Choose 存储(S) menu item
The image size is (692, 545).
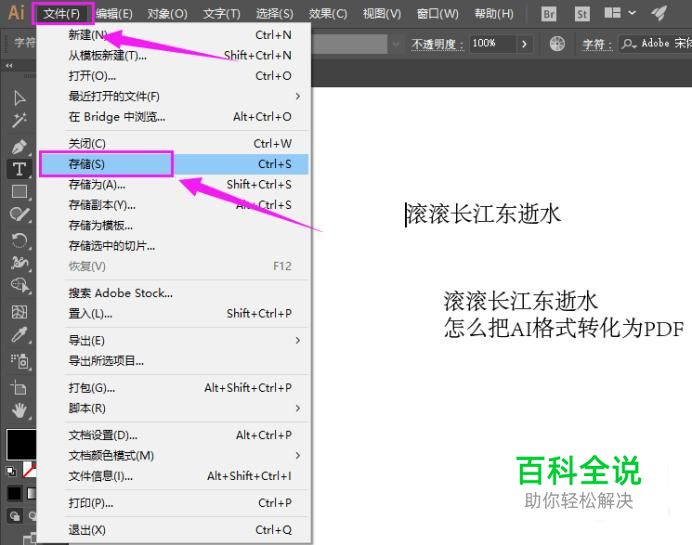(x=174, y=164)
